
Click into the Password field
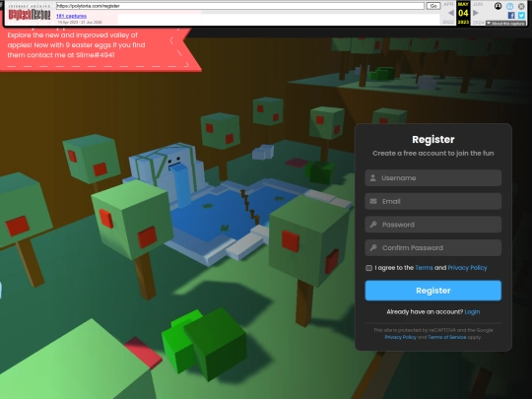(x=432, y=225)
